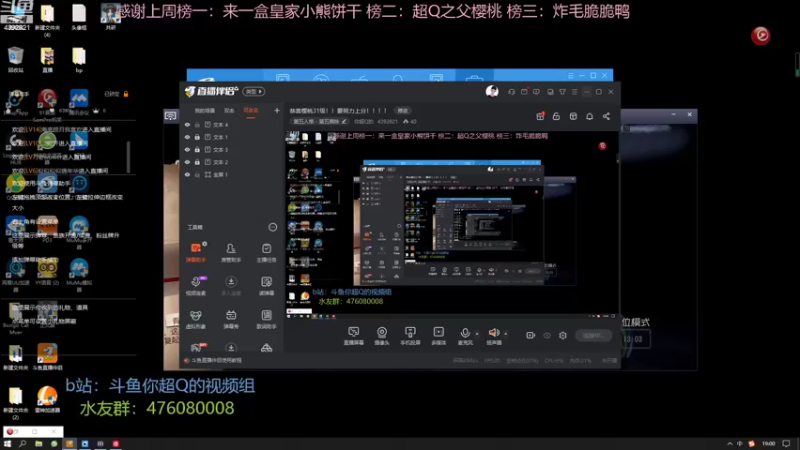Unlock the 文本 1 layer
Image resolution: width=800 pixels, height=450 pixels.
pyautogui.click(x=197, y=137)
